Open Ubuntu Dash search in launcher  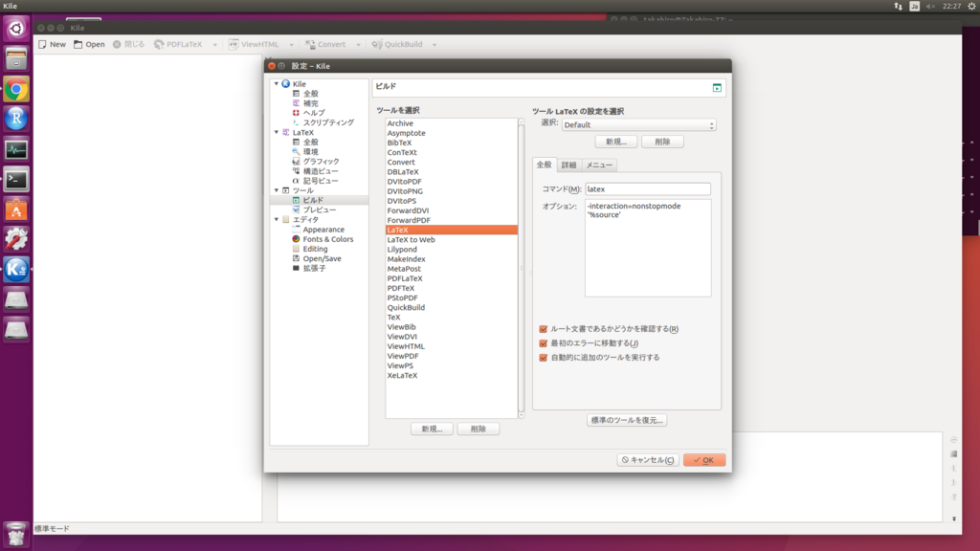coord(15,29)
